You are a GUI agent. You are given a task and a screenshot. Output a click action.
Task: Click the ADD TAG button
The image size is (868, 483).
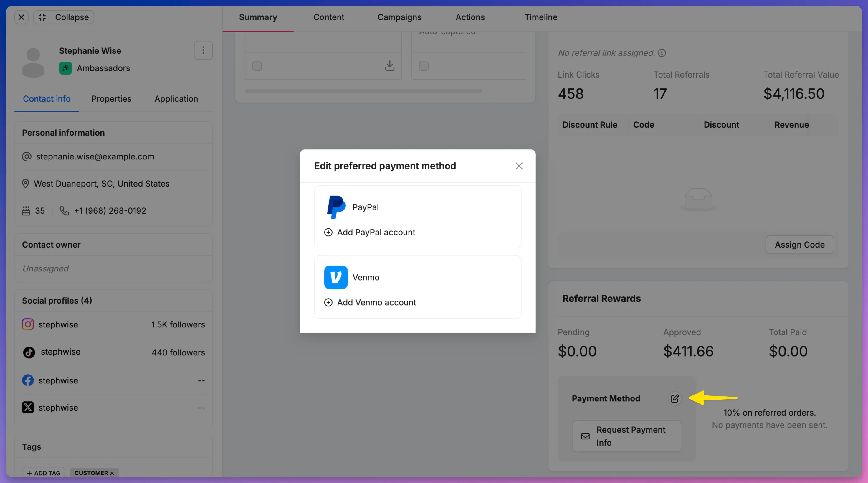click(x=43, y=473)
